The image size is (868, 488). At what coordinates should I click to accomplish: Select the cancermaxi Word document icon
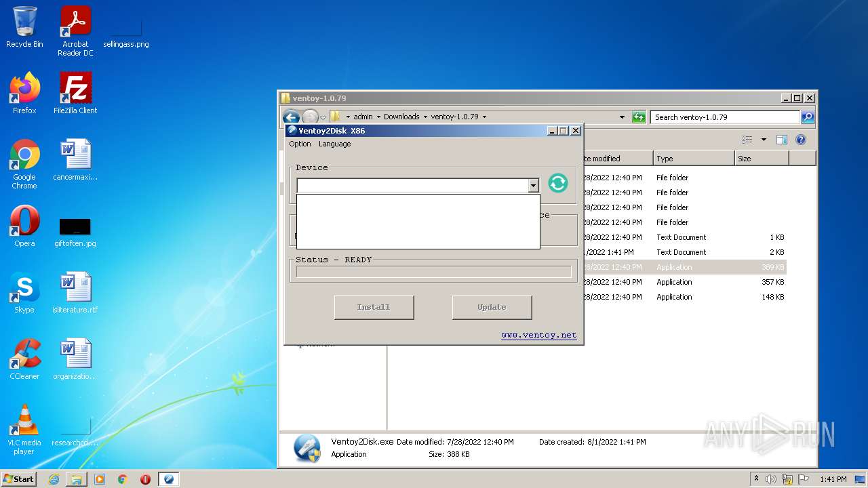click(75, 161)
